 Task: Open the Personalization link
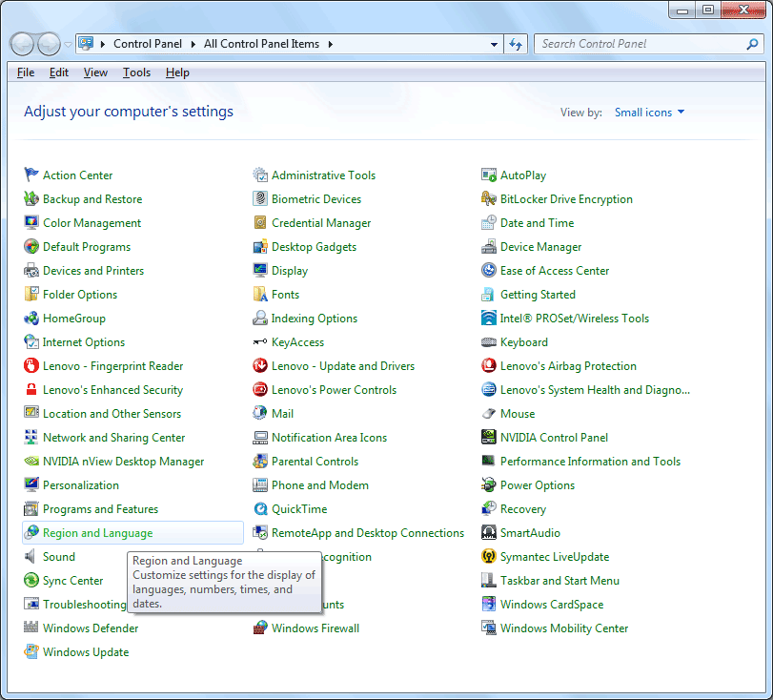81,485
